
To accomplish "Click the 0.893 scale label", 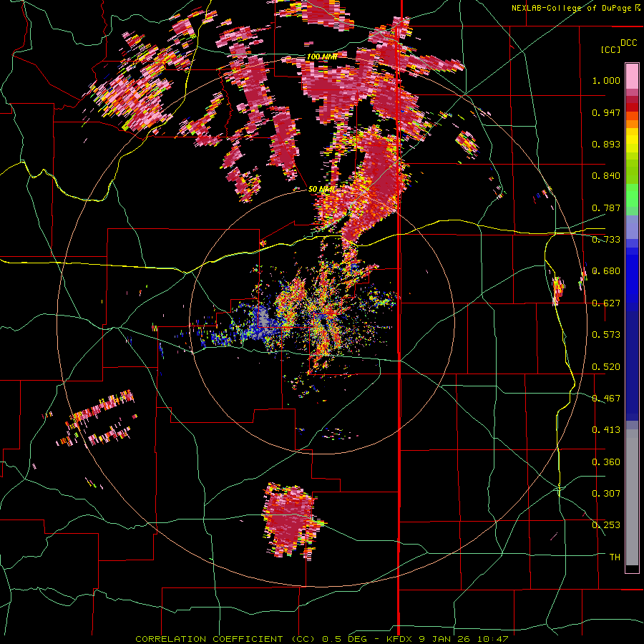I will [x=606, y=144].
